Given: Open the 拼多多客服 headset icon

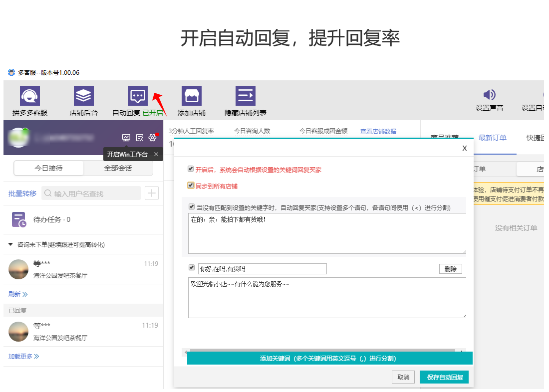Looking at the screenshot, I should (30, 96).
